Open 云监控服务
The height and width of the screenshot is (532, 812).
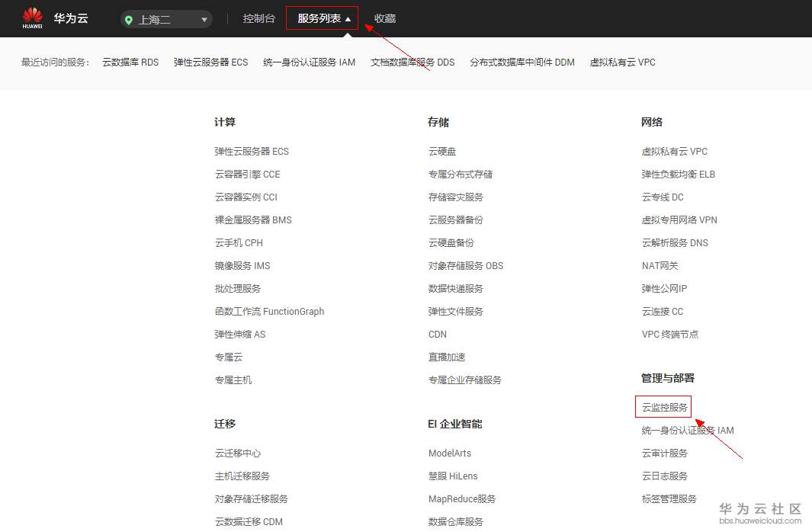pos(664,407)
